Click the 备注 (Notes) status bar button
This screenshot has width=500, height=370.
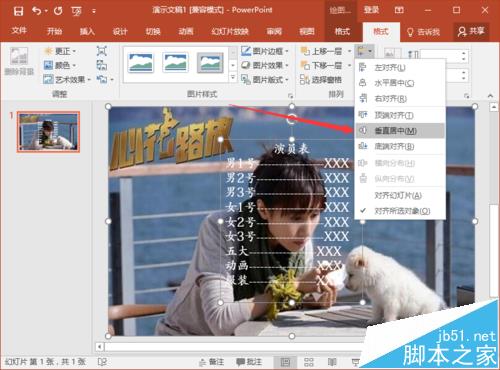click(x=211, y=362)
